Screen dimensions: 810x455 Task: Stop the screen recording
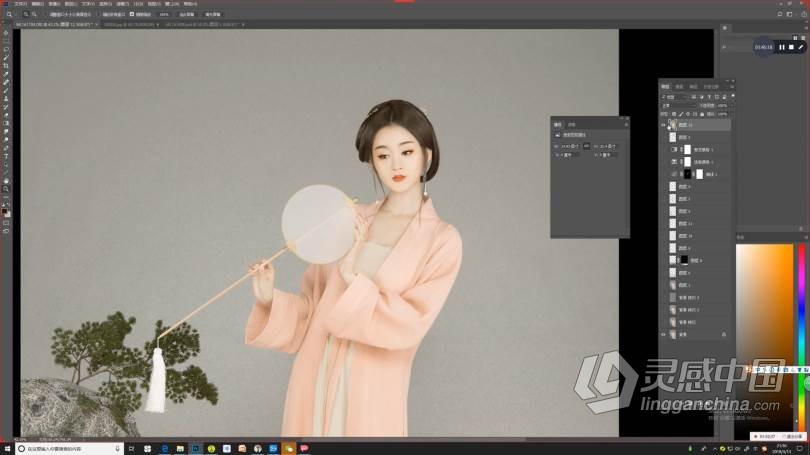click(791, 47)
